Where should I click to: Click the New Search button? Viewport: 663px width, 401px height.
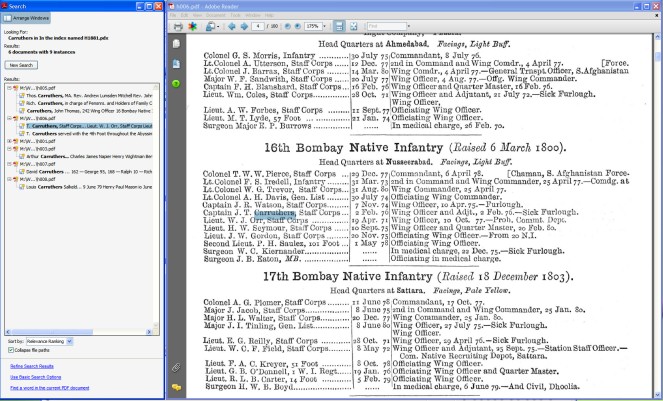pos(21,65)
